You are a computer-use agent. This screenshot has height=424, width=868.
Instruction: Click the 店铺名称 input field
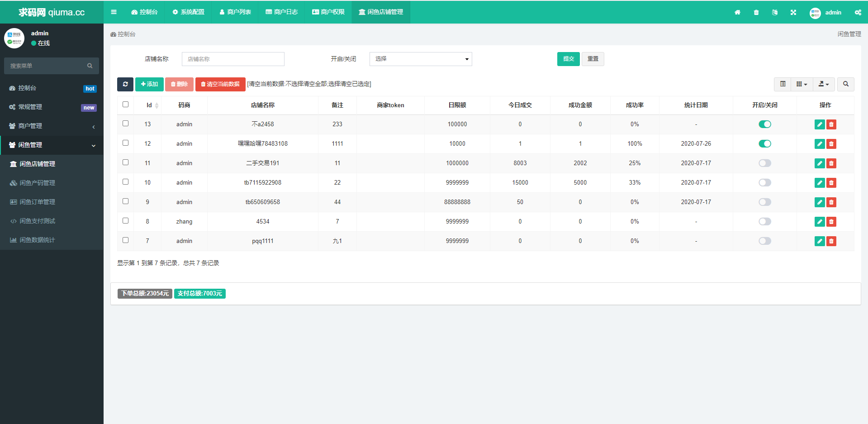coord(233,59)
